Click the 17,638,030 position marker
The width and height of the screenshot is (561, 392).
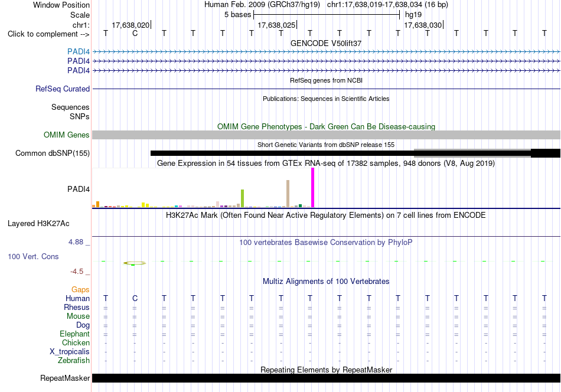tap(423, 25)
